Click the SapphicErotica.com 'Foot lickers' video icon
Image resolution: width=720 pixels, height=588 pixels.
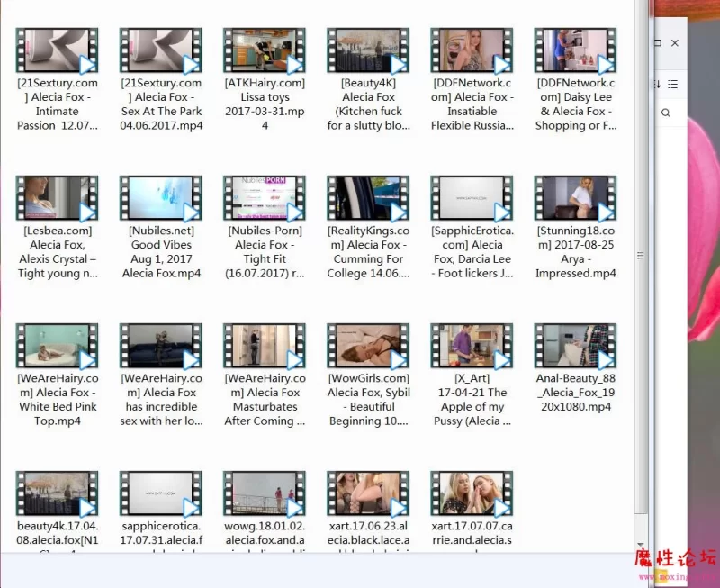point(472,198)
